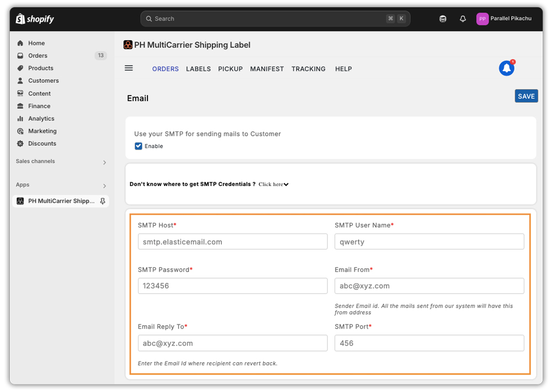Focus the Shopify Search field
This screenshot has height=392, width=552.
[x=275, y=19]
